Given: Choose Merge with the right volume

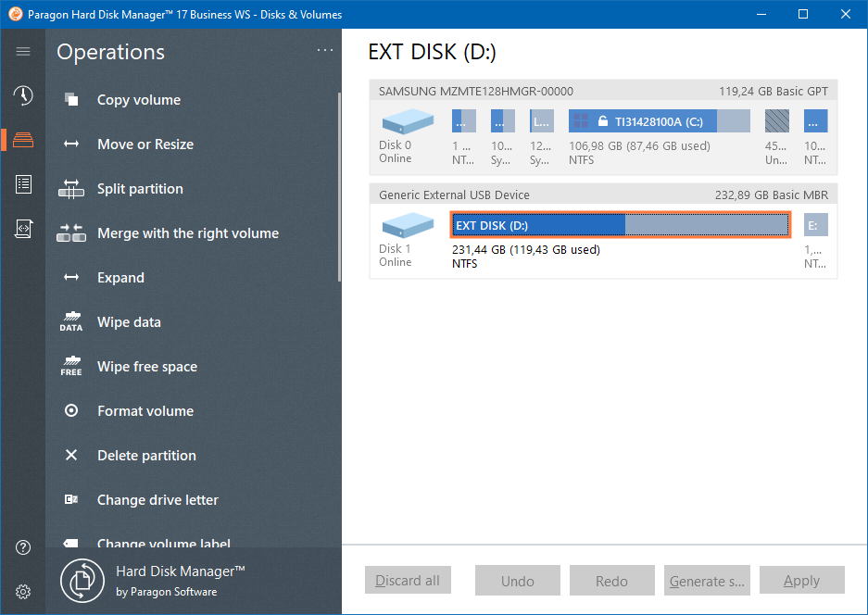Looking at the screenshot, I should [188, 233].
